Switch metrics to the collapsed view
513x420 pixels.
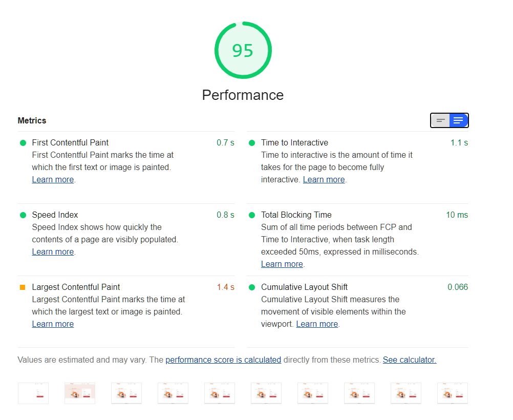pos(440,120)
